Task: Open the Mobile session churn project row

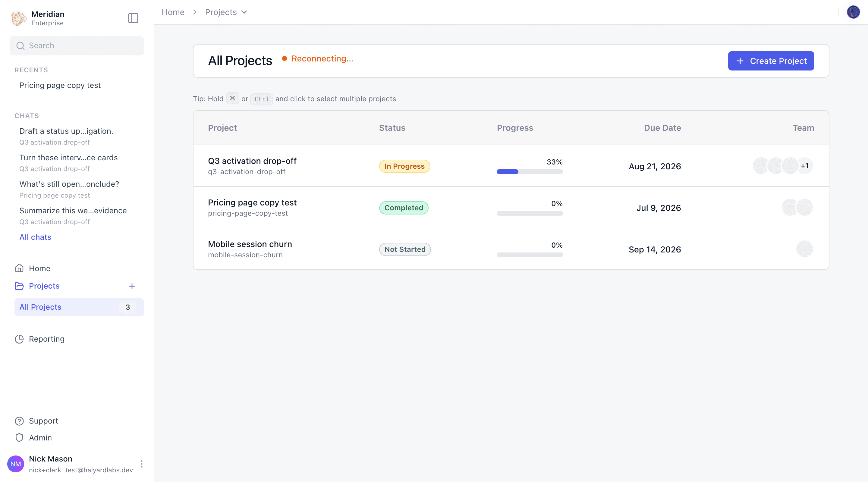Action: 511,249
